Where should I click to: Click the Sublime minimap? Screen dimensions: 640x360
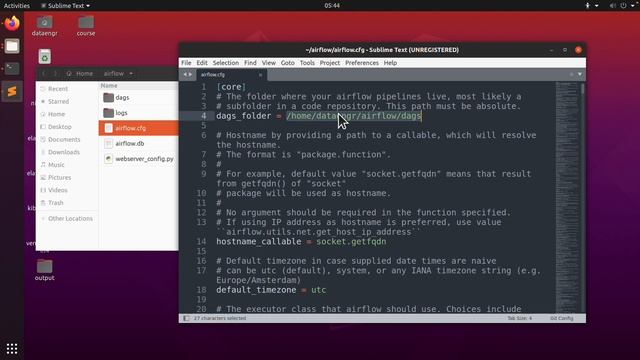pyautogui.click(x=567, y=198)
